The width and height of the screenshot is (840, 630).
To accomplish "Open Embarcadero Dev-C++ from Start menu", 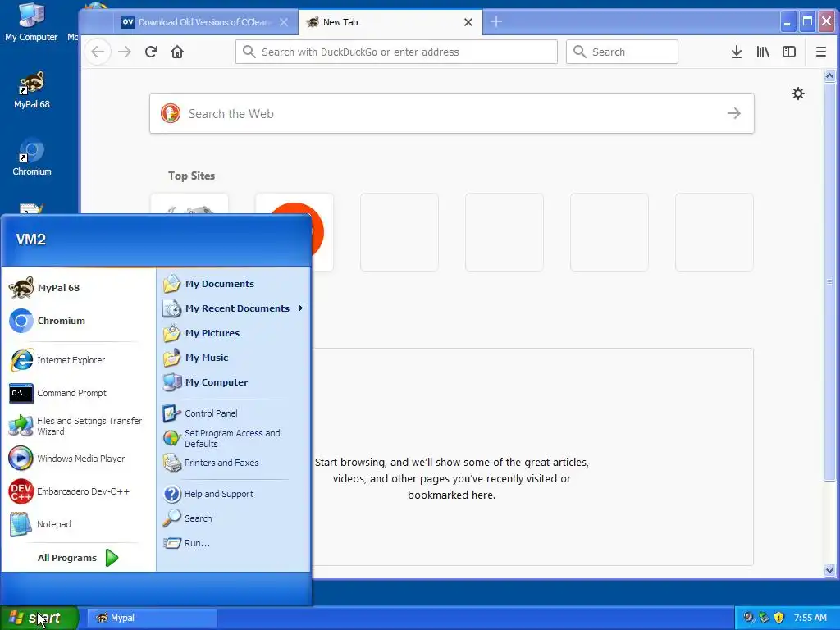I will [x=78, y=491].
